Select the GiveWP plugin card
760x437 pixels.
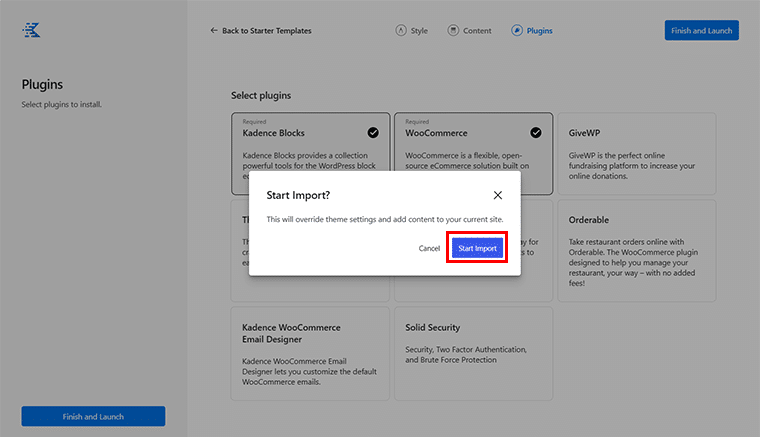pos(636,154)
